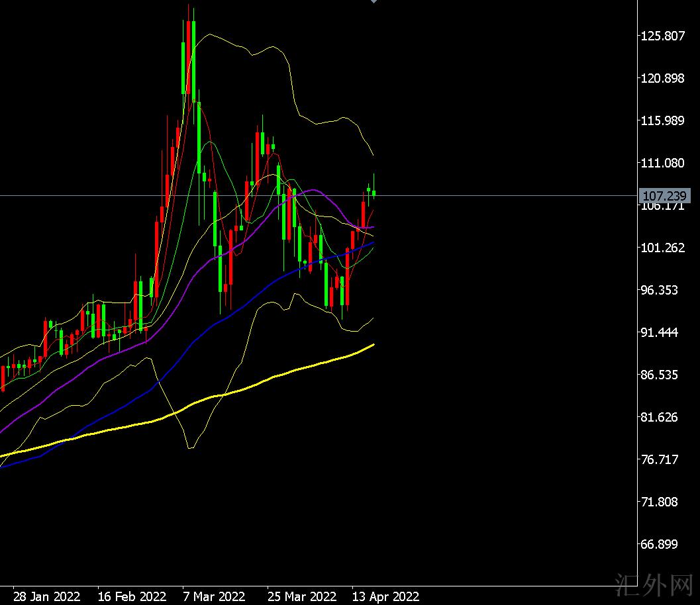
Task: Click the 25 Mar 2022 date label
Action: coord(302,596)
